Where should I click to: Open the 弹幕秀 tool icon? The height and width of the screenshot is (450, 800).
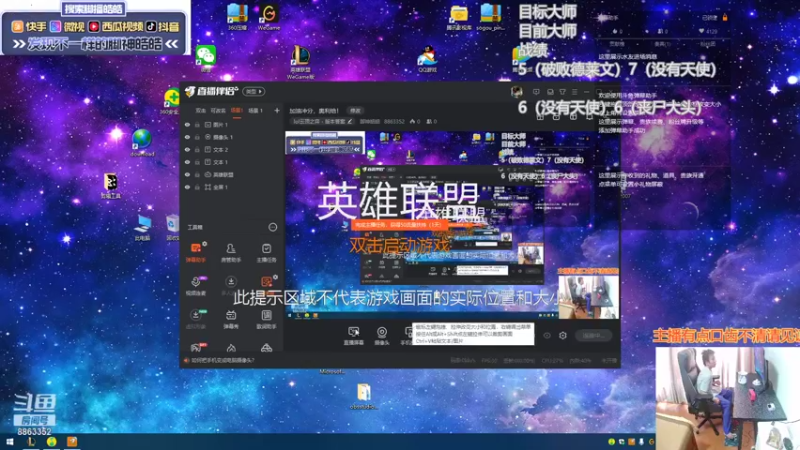point(231,319)
